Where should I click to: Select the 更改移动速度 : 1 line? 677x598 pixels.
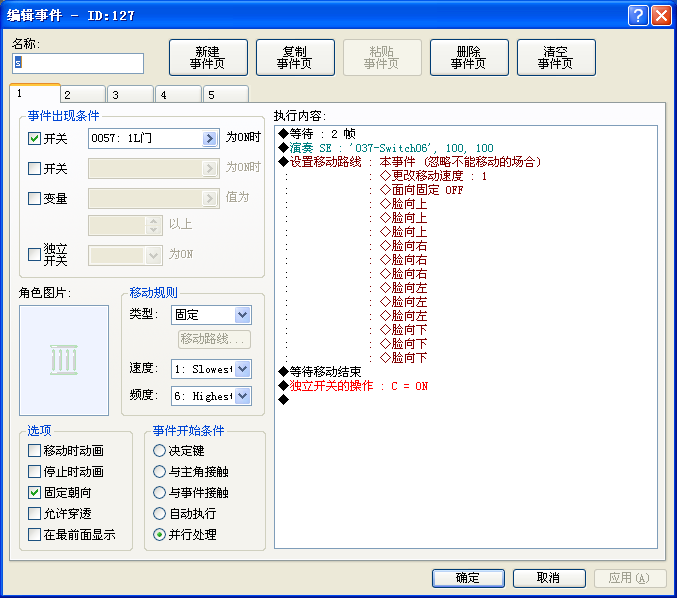433,176
